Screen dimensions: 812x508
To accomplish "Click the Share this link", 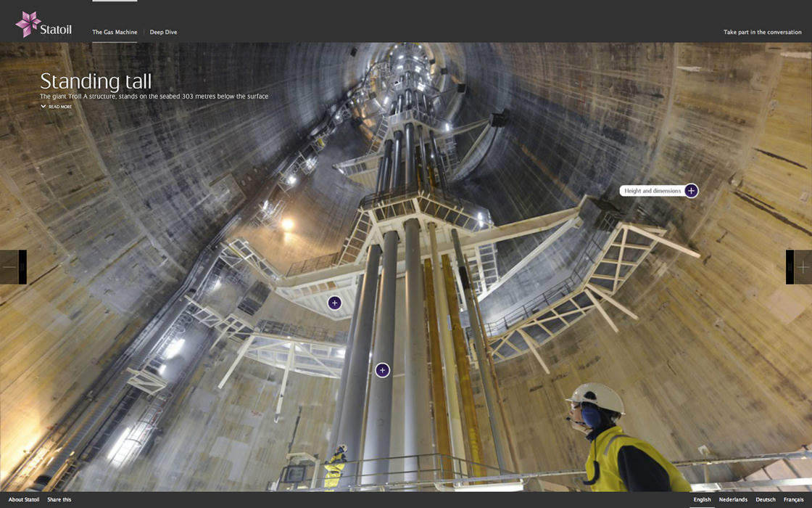I will point(59,500).
